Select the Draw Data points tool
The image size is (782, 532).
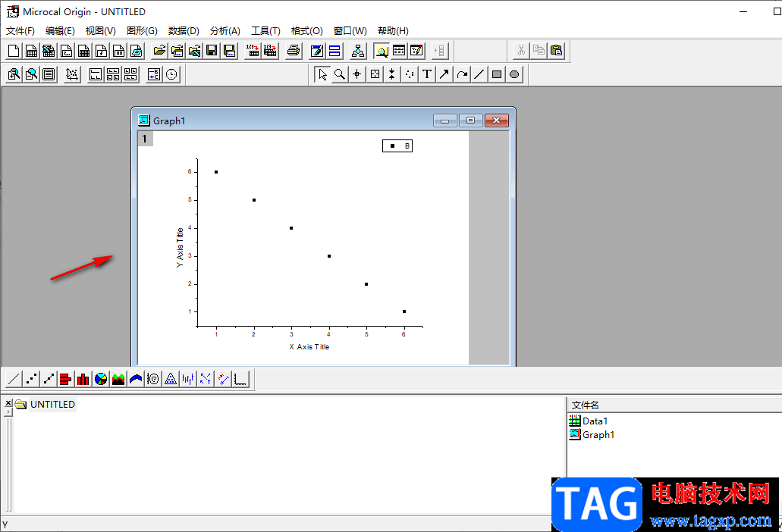(x=410, y=75)
